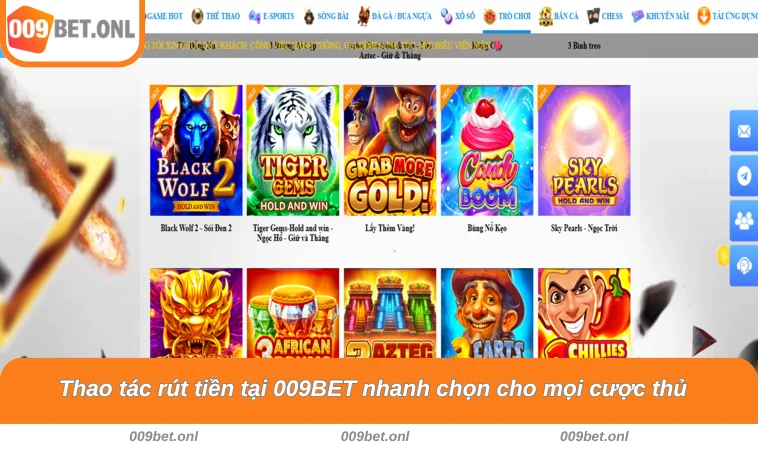This screenshot has height=450, width=758.
Task: Click the Sky Pearls - Ngọc Trời title link
Action: pyautogui.click(x=584, y=228)
